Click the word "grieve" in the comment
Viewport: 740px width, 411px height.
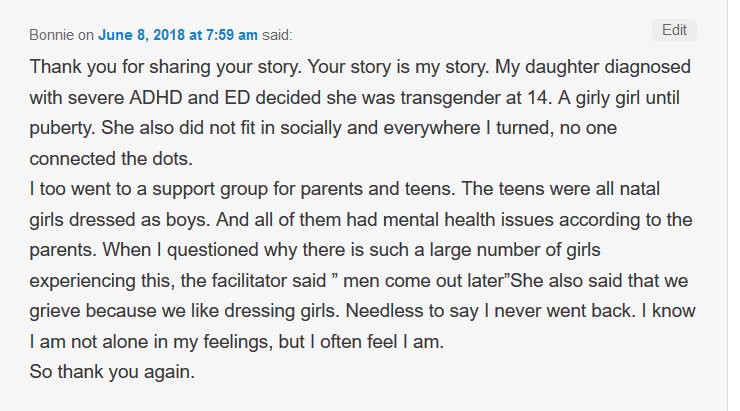pos(55,311)
